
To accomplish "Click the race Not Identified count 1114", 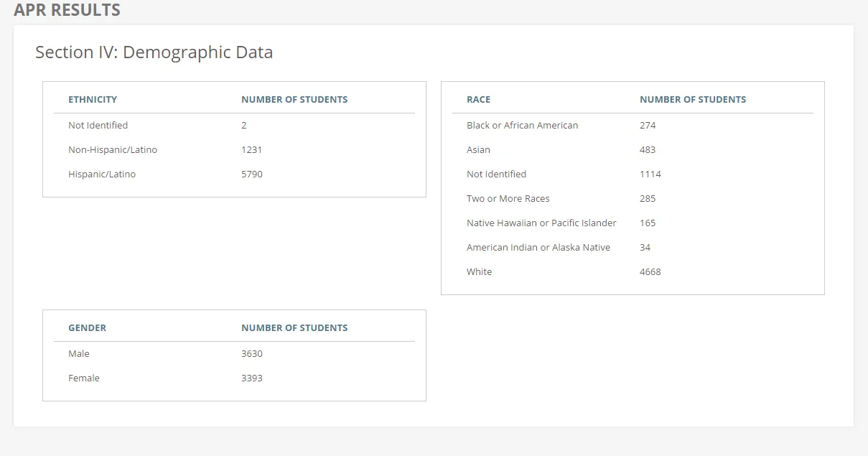I will (650, 175).
